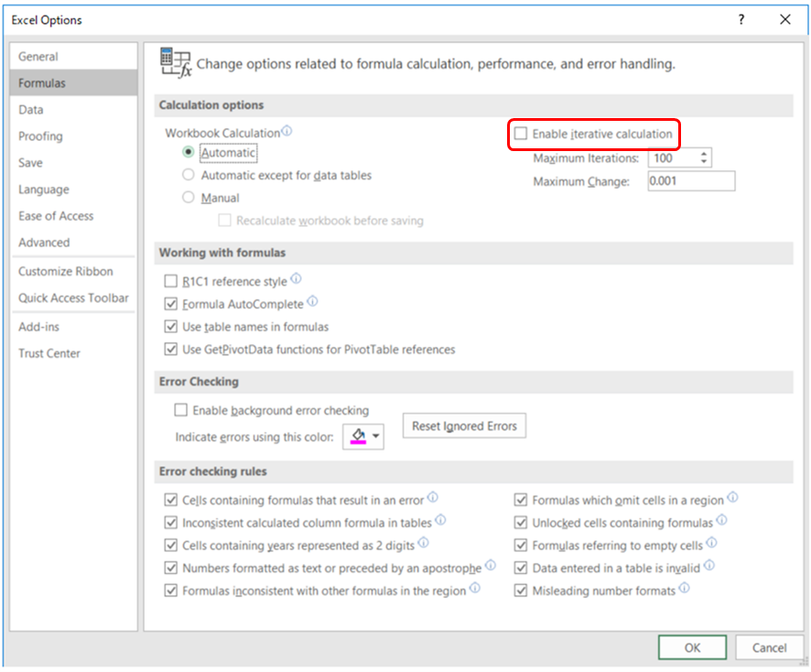
Task: Show info for Data entered in a table is invalid
Action: (x=709, y=565)
